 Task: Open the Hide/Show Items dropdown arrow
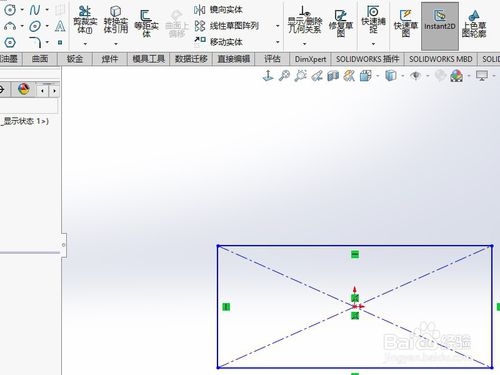click(x=428, y=76)
